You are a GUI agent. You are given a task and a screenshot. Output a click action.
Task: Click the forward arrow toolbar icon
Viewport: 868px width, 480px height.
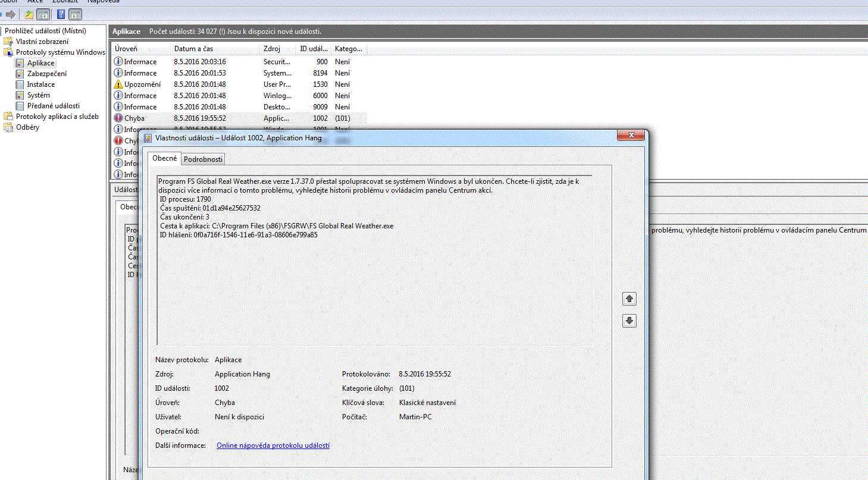(x=10, y=14)
